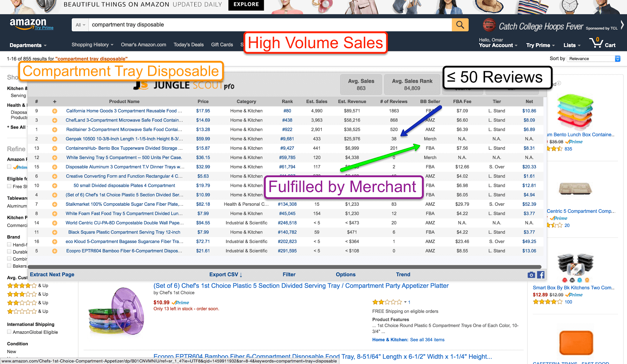Open Smart Box By Bk Kitchens link
This screenshot has width=627, height=364.
[574, 288]
